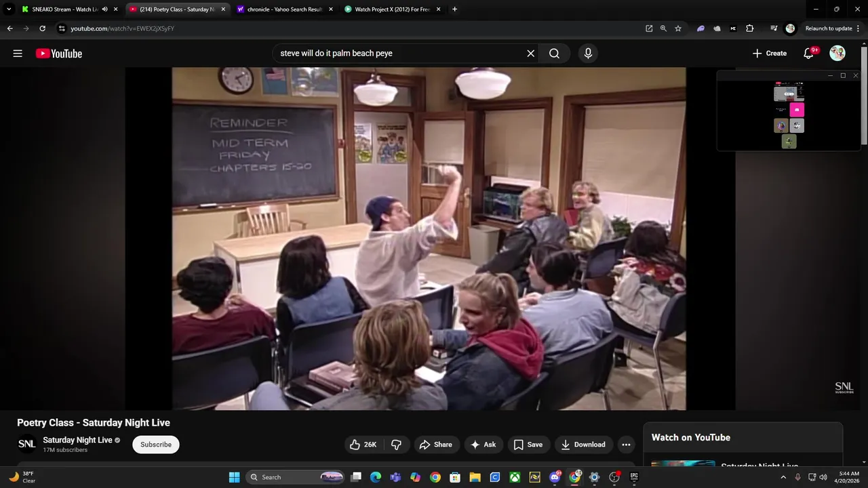868x488 pixels.
Task: Open YouTube notifications bell
Action: point(808,54)
